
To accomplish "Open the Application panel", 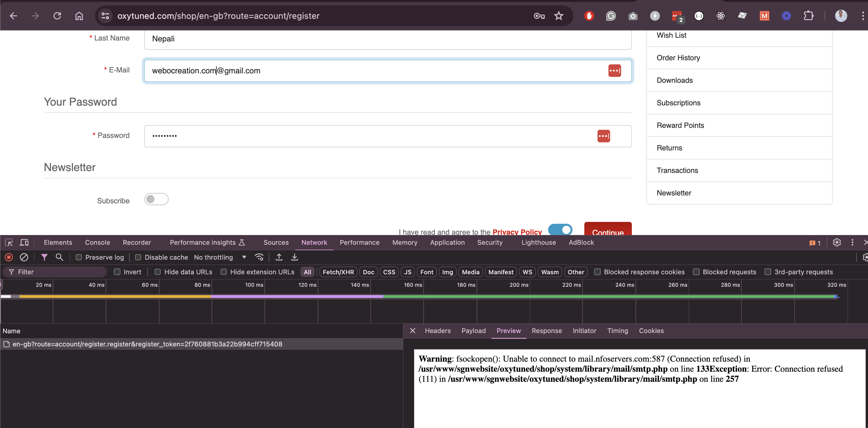I will (x=447, y=243).
